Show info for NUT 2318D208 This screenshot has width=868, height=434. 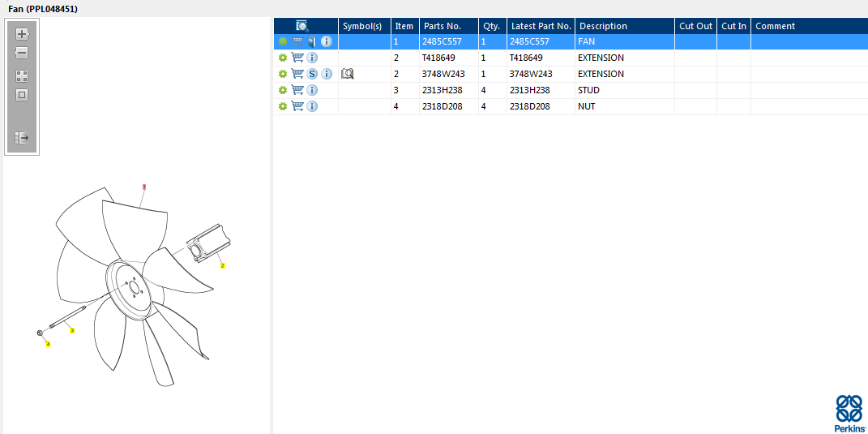coord(312,106)
